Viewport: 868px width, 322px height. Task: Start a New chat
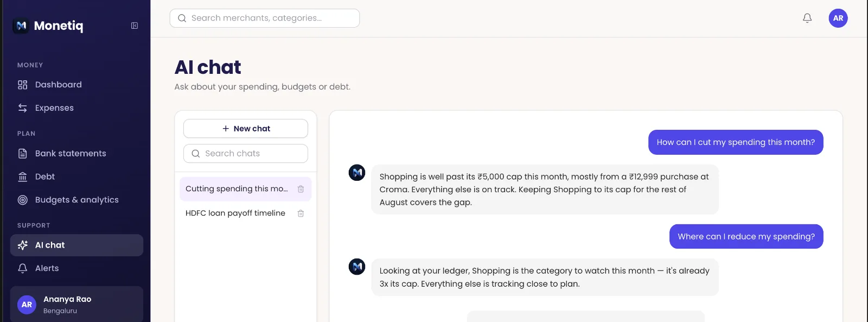246,129
